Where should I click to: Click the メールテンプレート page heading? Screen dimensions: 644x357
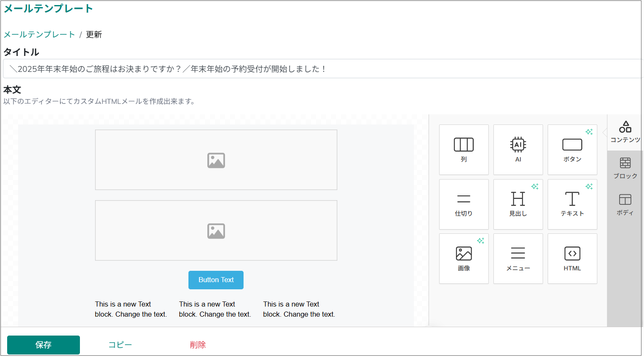48,8
